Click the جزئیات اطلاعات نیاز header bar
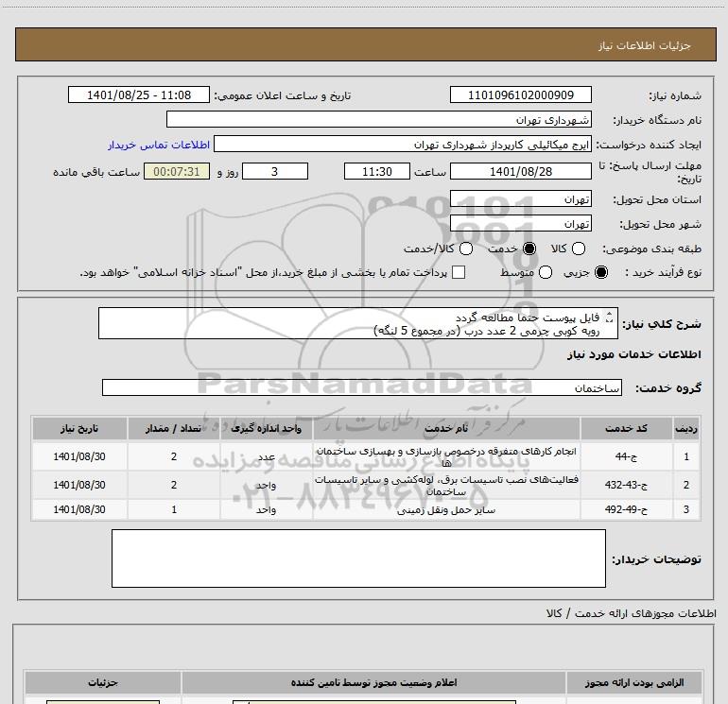This screenshot has width=728, height=704. (x=365, y=44)
